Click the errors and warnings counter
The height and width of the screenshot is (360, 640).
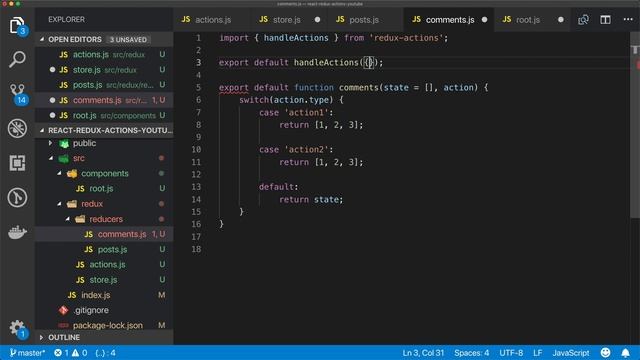pos(71,353)
